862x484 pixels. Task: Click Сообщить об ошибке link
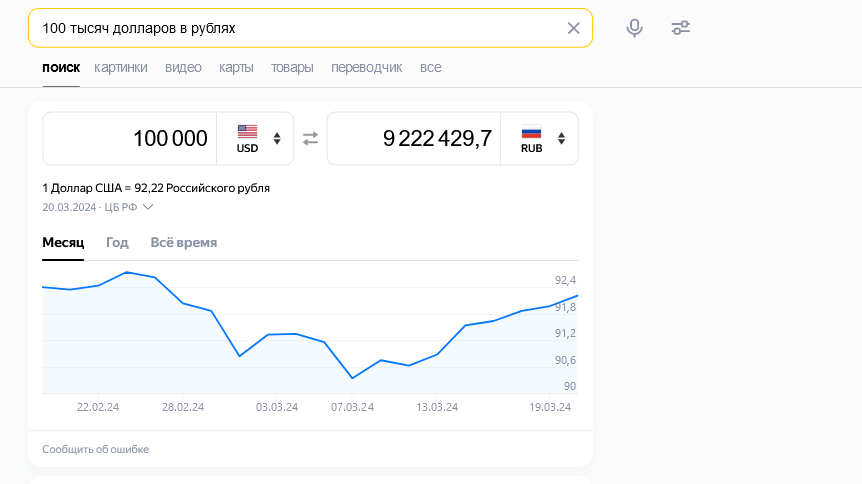click(95, 450)
